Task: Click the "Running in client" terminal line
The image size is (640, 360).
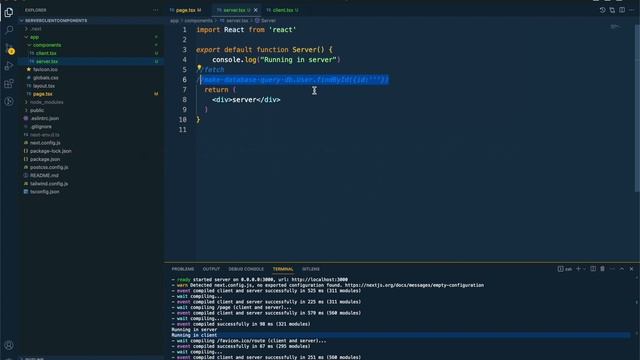Action: click(194, 335)
